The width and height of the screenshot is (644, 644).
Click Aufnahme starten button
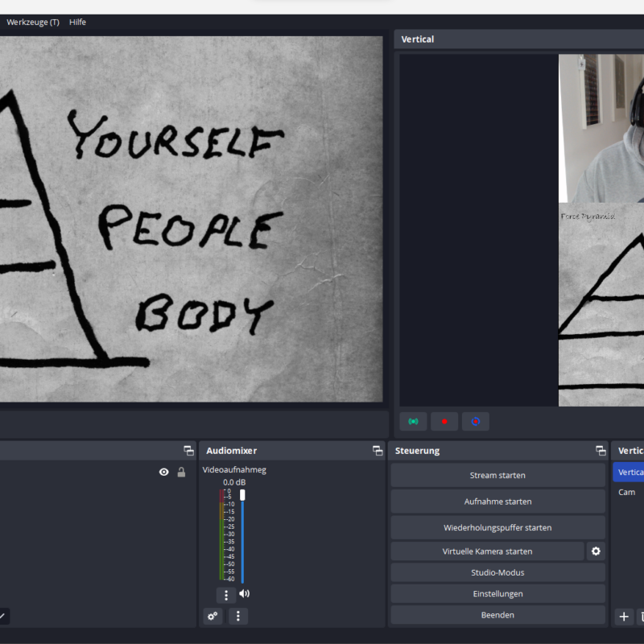pos(497,502)
